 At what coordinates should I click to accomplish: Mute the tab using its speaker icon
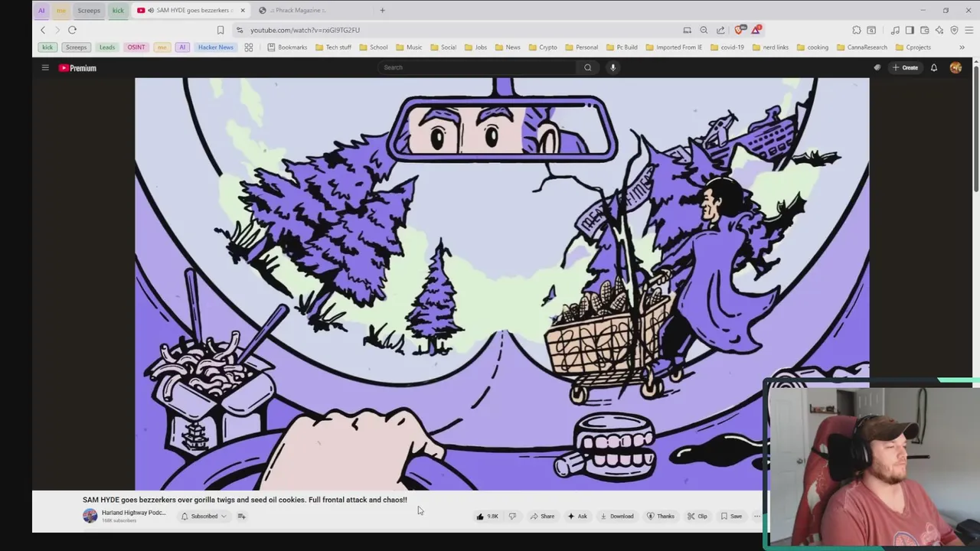tap(151, 11)
